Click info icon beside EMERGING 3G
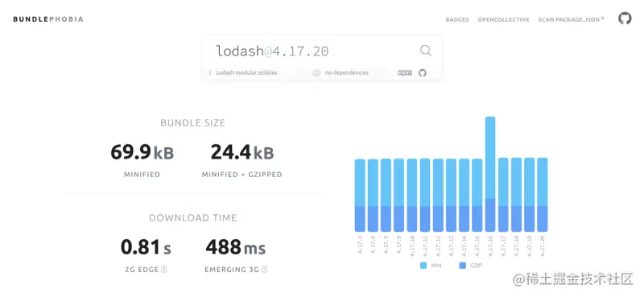Image resolution: width=644 pixels, height=297 pixels. (x=265, y=270)
